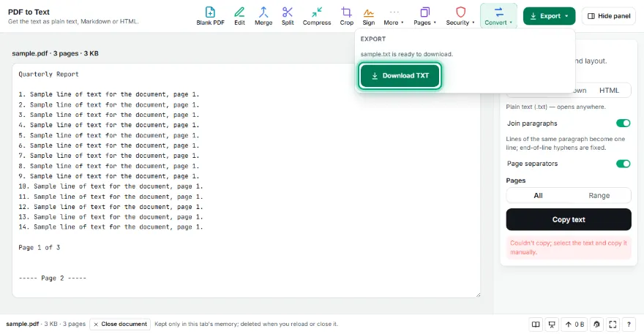Screen dimensions: 644x334
Task: Expand the Pages dropdown
Action: [424, 16]
